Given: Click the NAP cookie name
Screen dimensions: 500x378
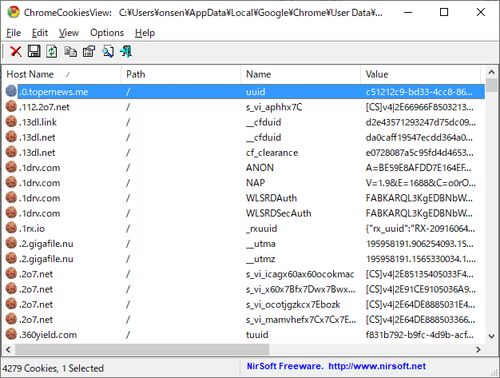Looking at the screenshot, I should tap(255, 183).
